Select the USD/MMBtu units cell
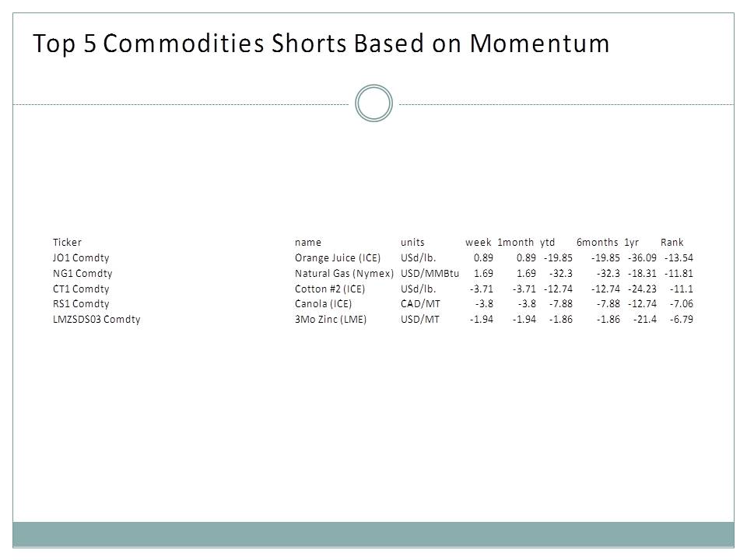 pos(430,274)
